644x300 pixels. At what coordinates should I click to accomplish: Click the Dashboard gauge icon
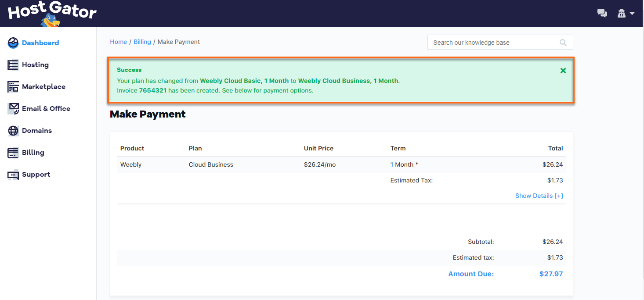(13, 43)
